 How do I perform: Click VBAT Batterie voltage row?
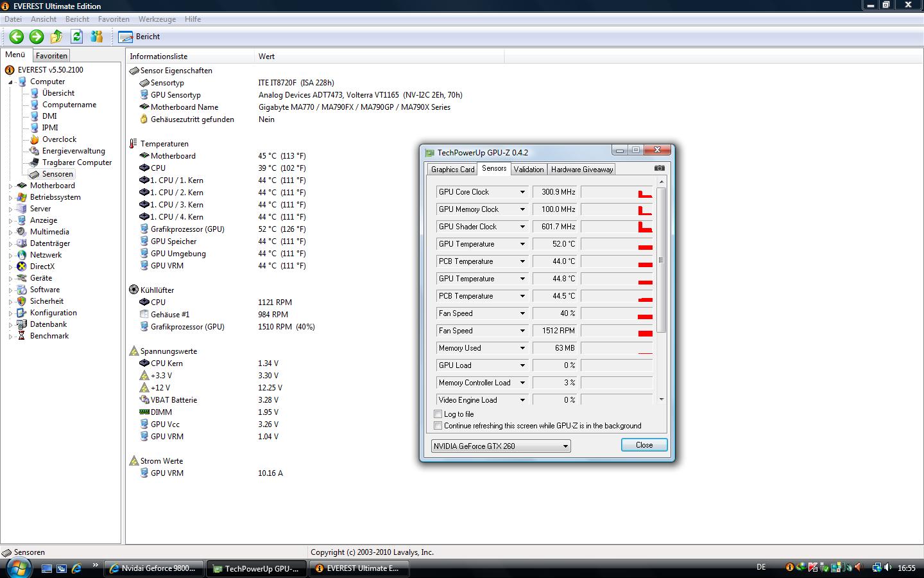(x=173, y=400)
